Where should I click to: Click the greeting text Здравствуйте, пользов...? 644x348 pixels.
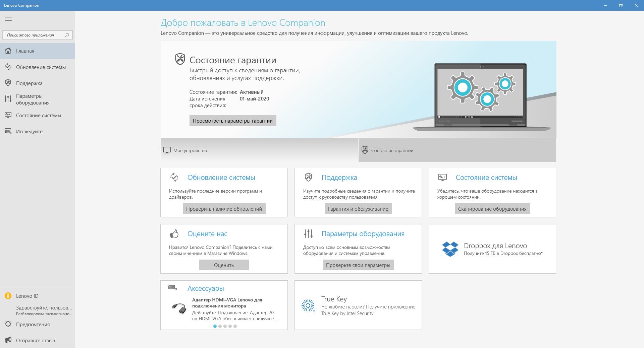pyautogui.click(x=44, y=307)
